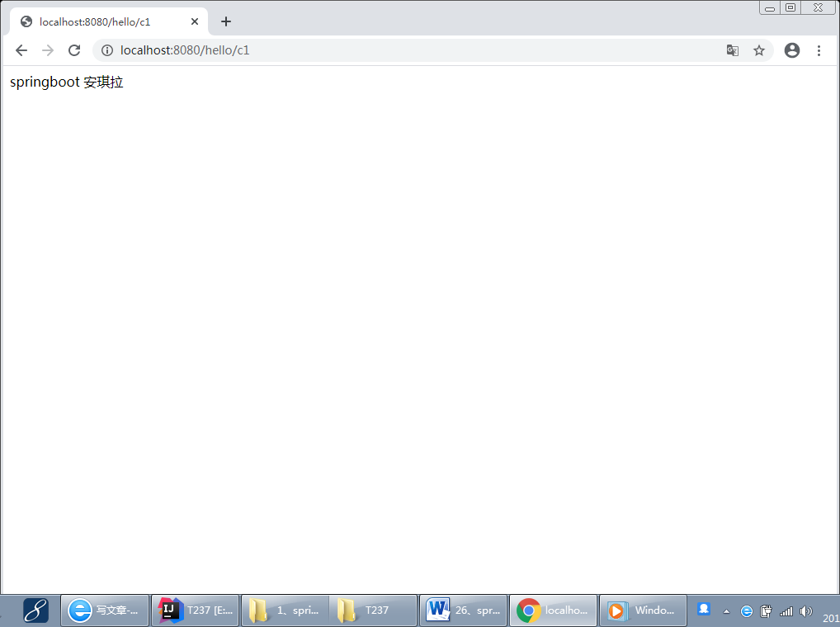The width and height of the screenshot is (840, 627).
Task: Open the '1、spri...' folder taskbar item
Action: [x=285, y=610]
